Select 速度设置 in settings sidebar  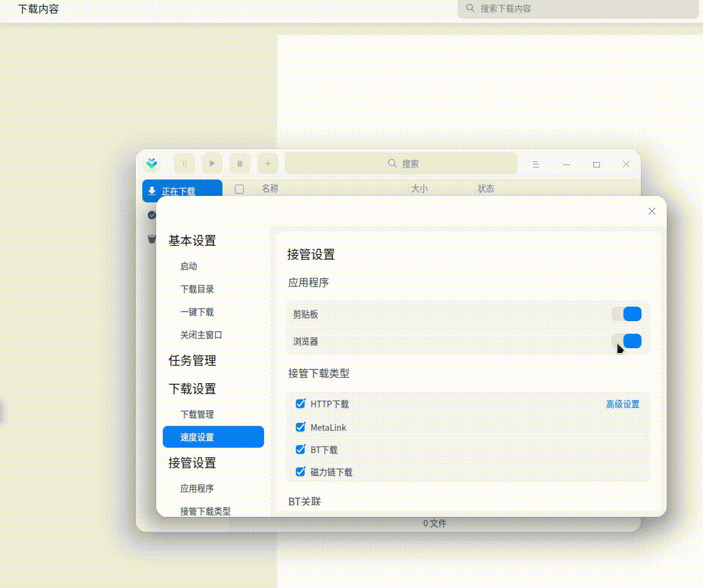click(x=213, y=437)
